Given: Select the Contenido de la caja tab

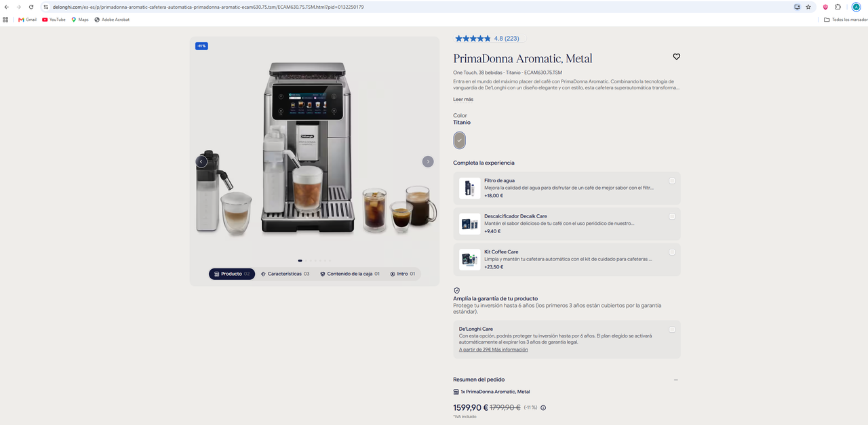Looking at the screenshot, I should click(349, 274).
